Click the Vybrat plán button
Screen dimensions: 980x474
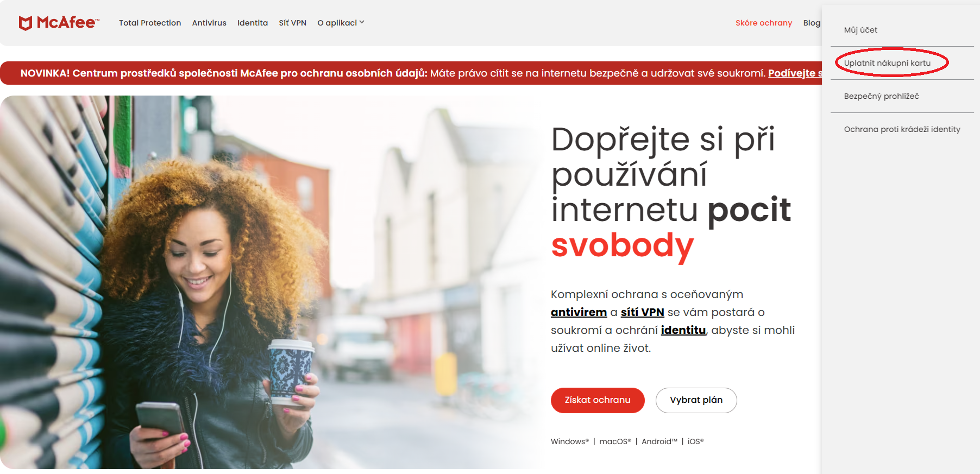(696, 400)
